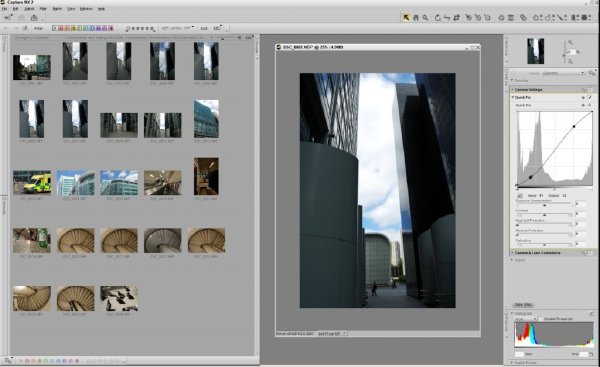The height and width of the screenshot is (367, 600).
Task: Enable the Double Threshold checkbox
Action: pos(541,319)
